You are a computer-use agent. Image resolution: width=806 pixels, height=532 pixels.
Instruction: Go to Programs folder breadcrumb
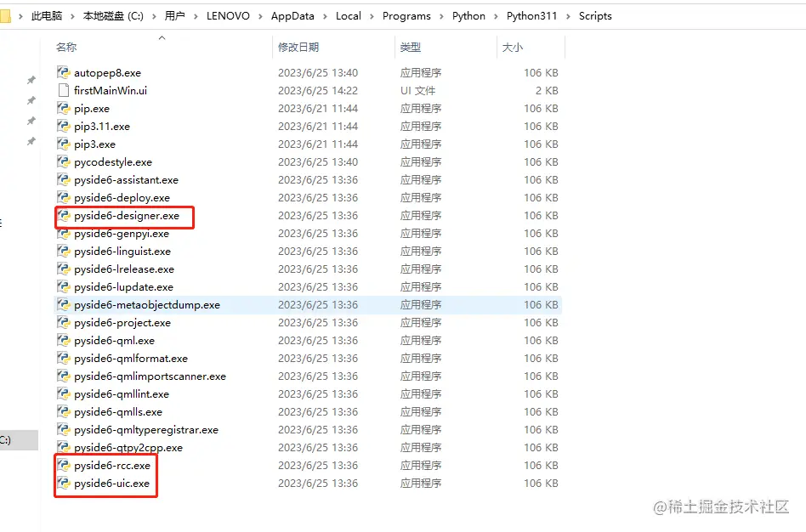click(x=406, y=16)
